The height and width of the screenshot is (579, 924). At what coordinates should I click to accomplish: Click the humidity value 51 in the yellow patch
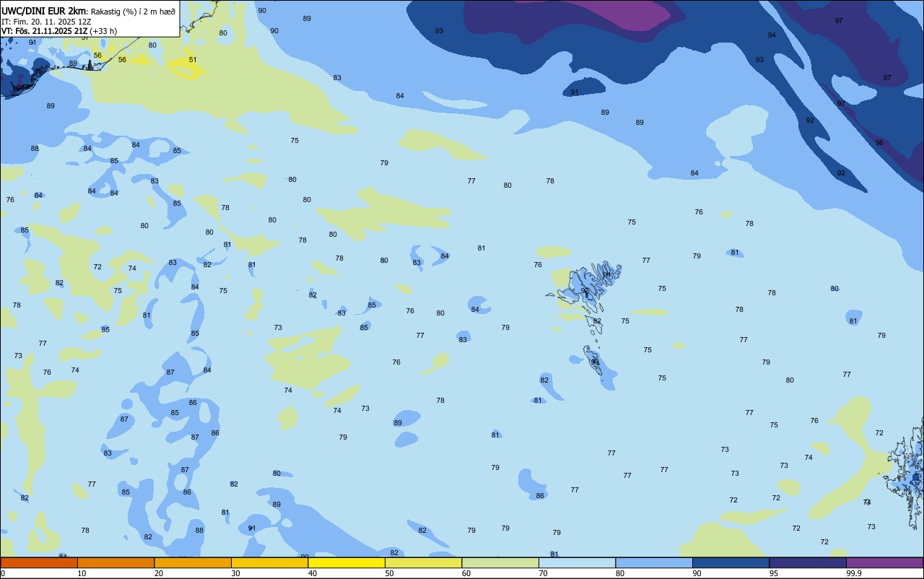[193, 60]
